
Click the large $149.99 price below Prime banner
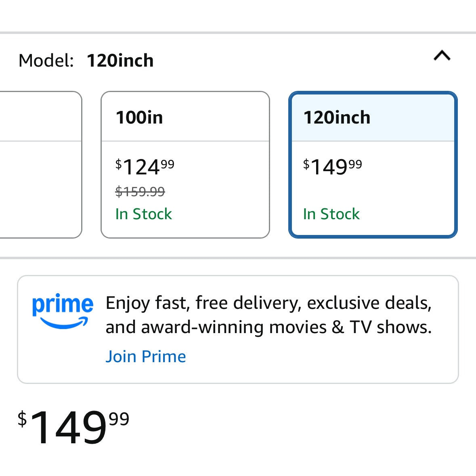click(x=73, y=427)
